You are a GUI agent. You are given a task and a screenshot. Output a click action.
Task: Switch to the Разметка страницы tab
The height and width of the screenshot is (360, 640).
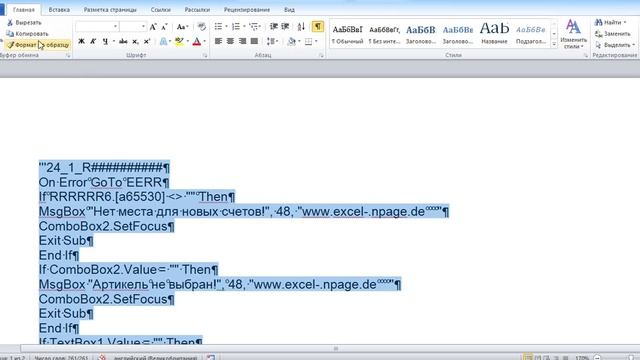(x=110, y=9)
